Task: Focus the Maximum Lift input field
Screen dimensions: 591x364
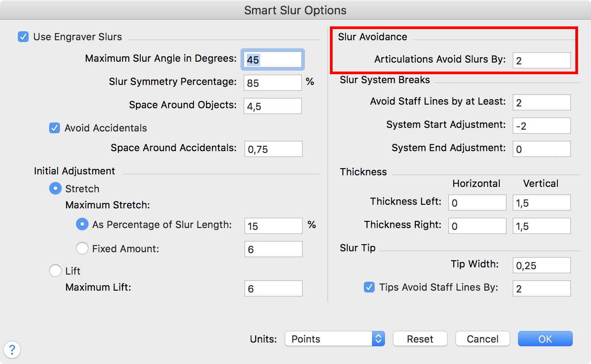Action: [273, 288]
